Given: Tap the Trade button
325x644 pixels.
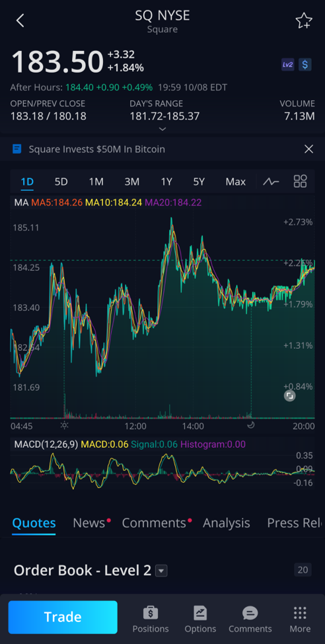Looking at the screenshot, I should [63, 618].
